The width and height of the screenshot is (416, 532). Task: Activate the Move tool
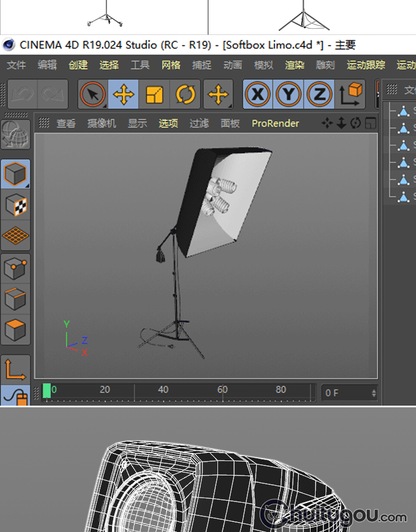coord(123,95)
